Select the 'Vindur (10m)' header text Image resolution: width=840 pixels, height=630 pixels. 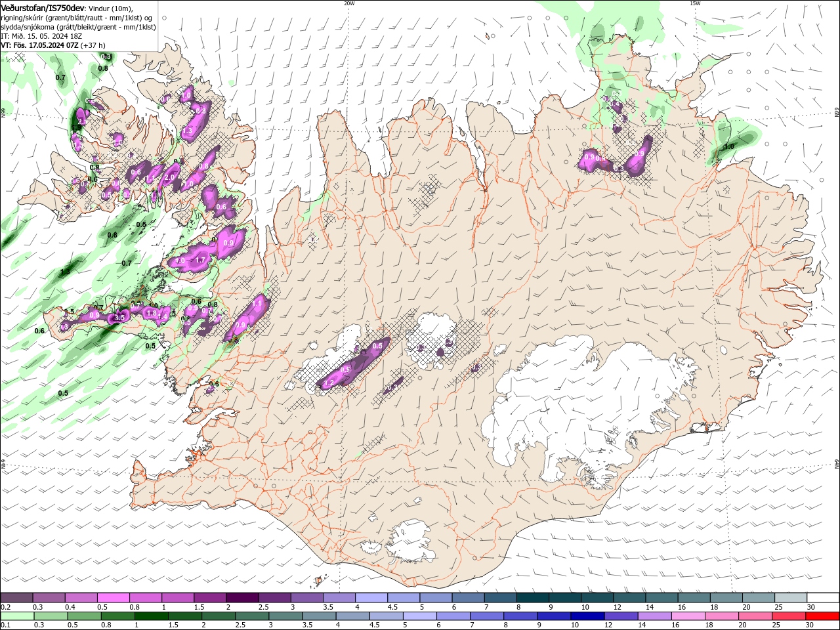111,8
